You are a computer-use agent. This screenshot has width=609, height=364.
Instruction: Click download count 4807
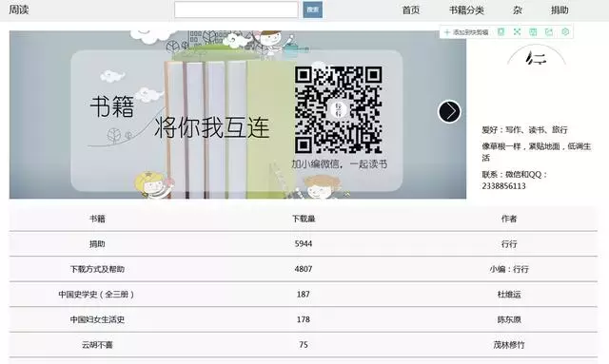(304, 269)
